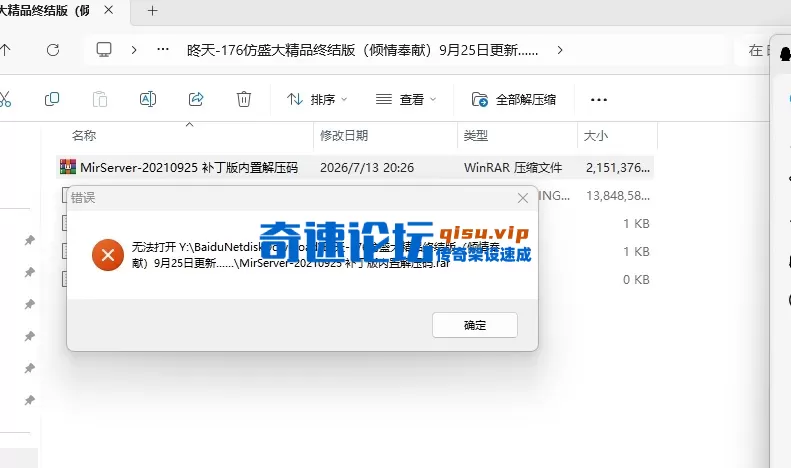
Task: Click 全部解压缩 extract all button
Action: click(514, 100)
